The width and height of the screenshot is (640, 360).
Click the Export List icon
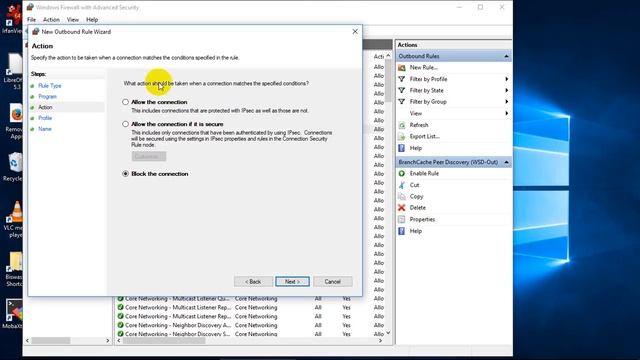[402, 136]
